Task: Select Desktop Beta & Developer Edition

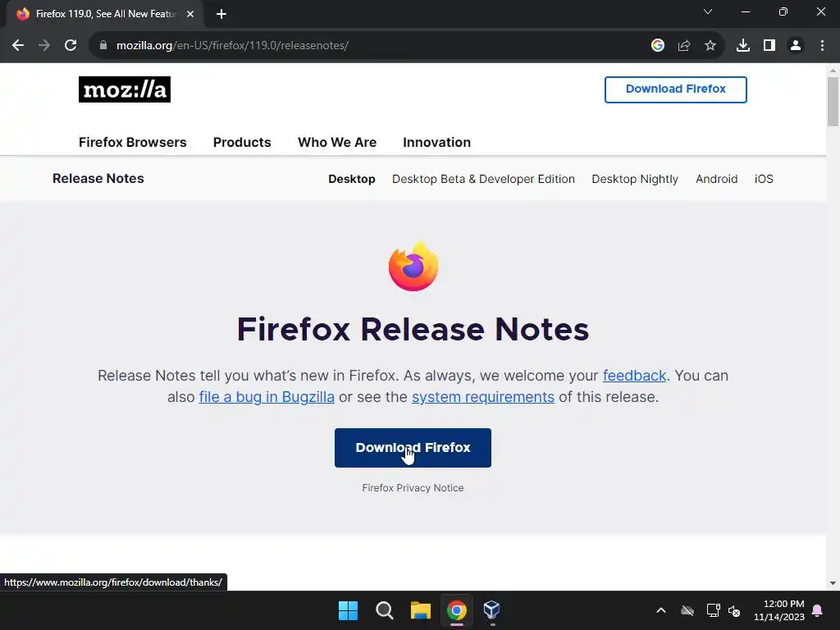Action: [483, 179]
